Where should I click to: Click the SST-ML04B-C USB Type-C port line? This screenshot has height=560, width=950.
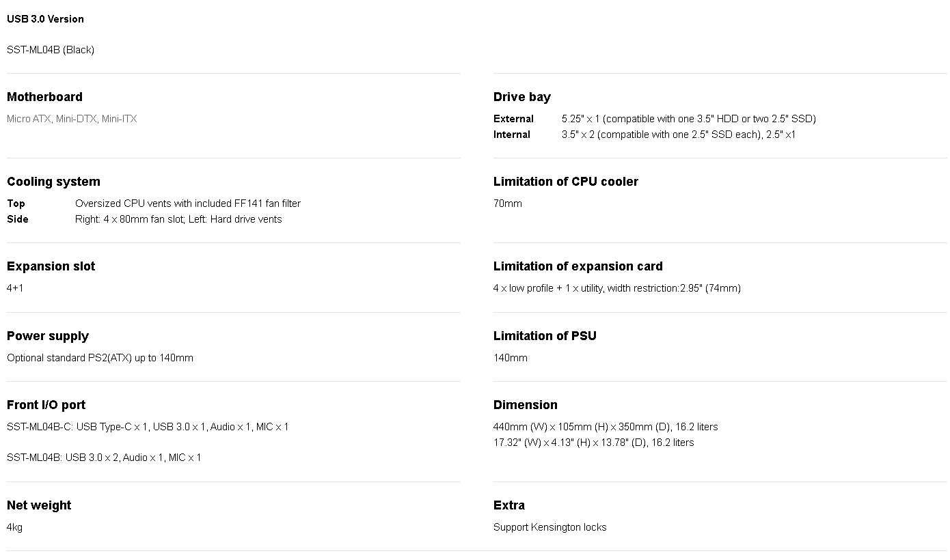pos(148,427)
